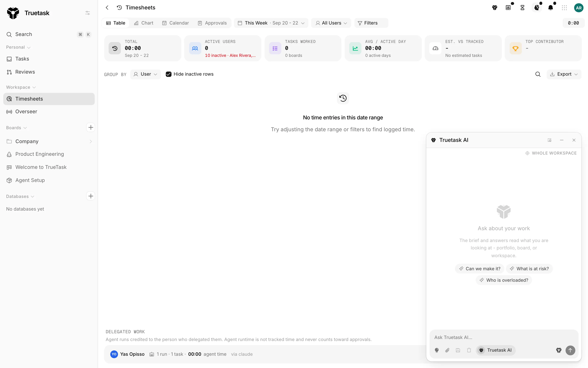Viewport: 588px width, 368px height.
Task: Ask 'Can we make it?' suggestion
Action: [479, 269]
